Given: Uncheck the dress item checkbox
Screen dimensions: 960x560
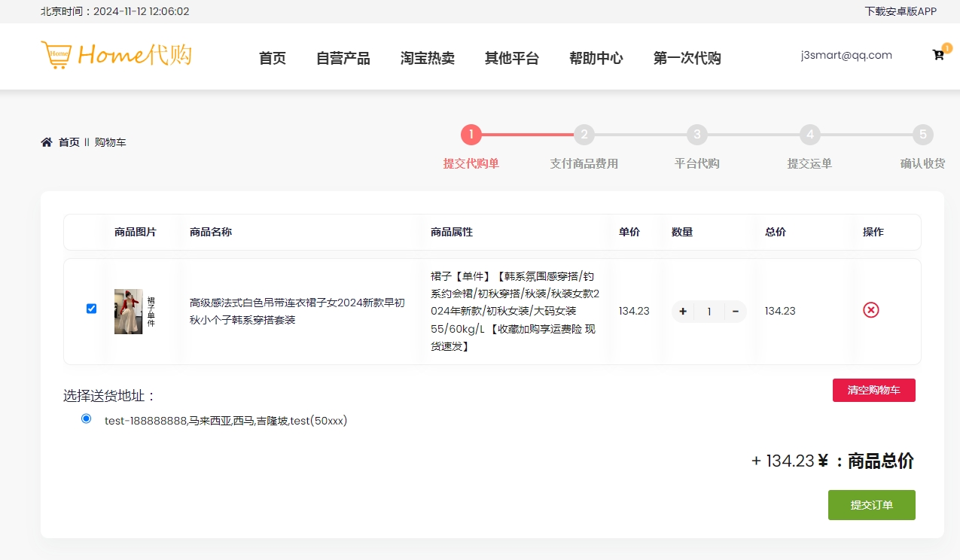Looking at the screenshot, I should [x=91, y=309].
